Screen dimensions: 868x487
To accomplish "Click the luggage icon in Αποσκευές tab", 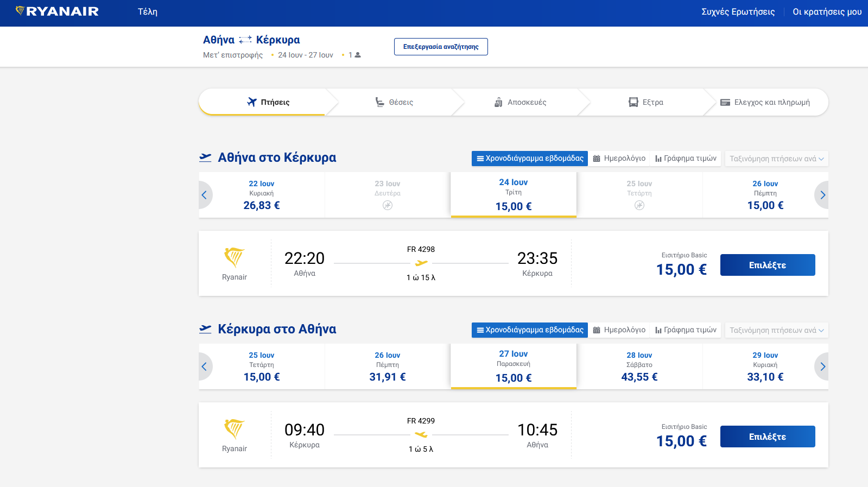I will [x=498, y=102].
